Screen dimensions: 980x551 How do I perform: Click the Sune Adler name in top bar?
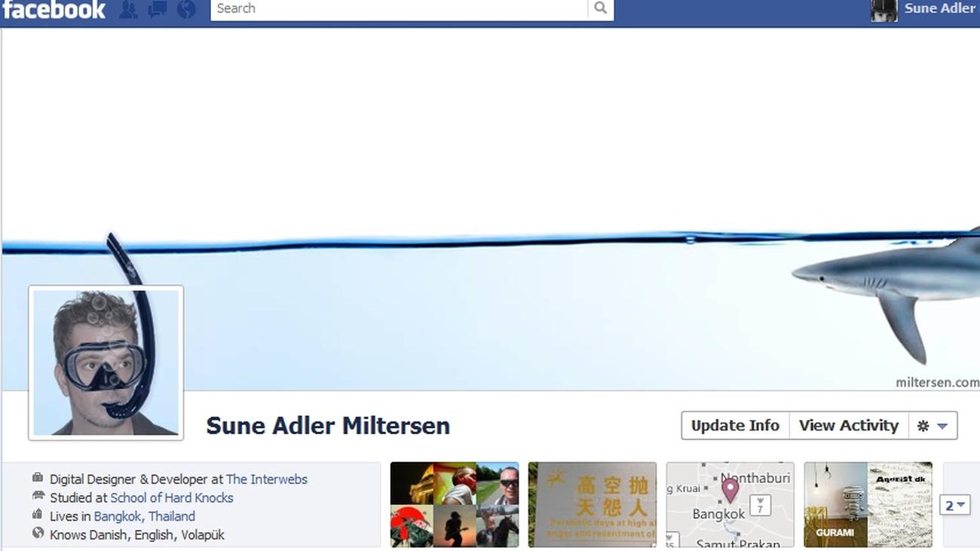pos(939,8)
